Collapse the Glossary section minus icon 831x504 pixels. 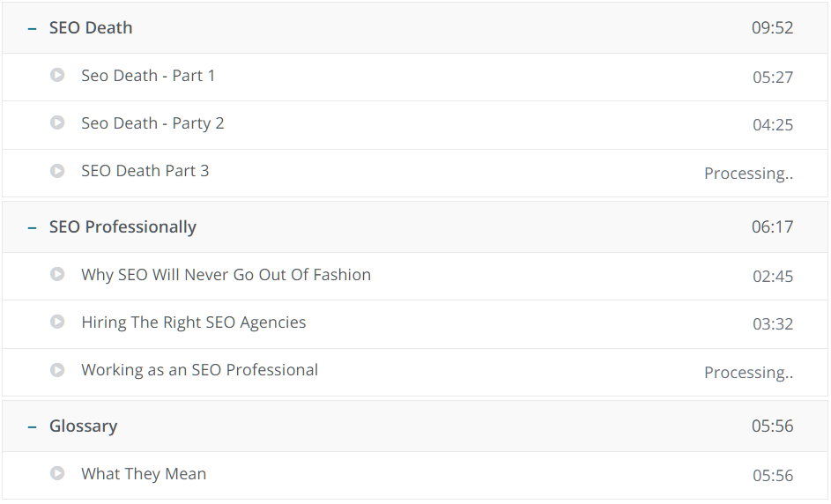tap(33, 426)
